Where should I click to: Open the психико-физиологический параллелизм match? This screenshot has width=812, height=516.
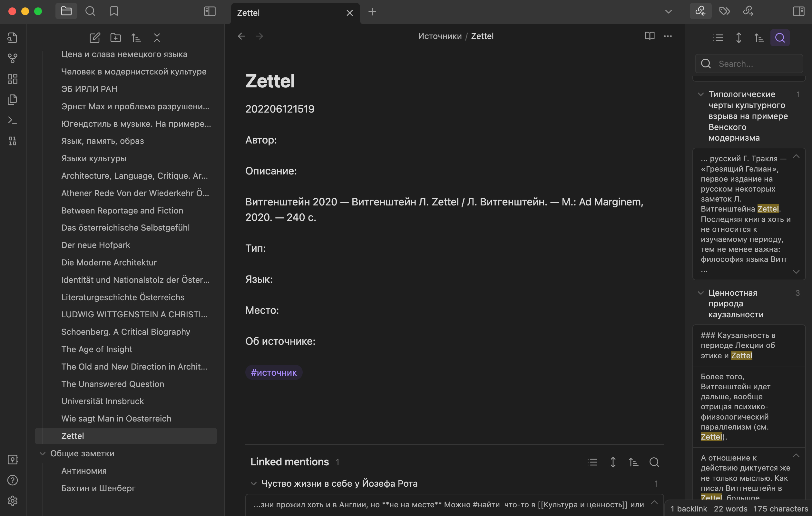(x=748, y=407)
